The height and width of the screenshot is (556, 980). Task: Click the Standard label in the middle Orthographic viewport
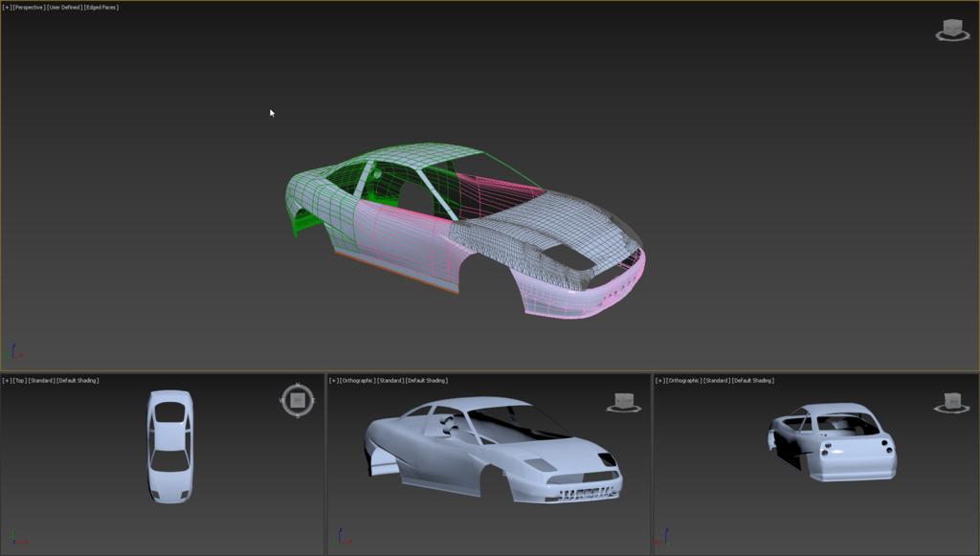[x=389, y=381]
